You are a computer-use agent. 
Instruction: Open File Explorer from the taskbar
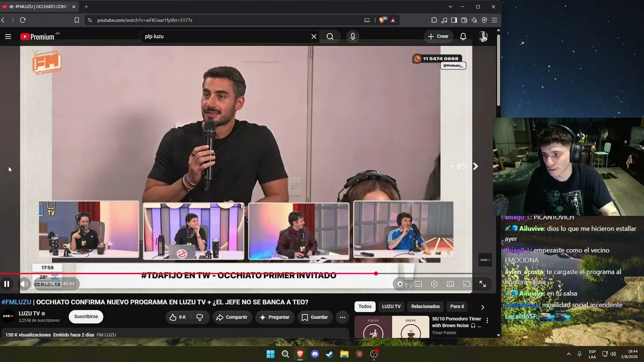[x=344, y=354]
